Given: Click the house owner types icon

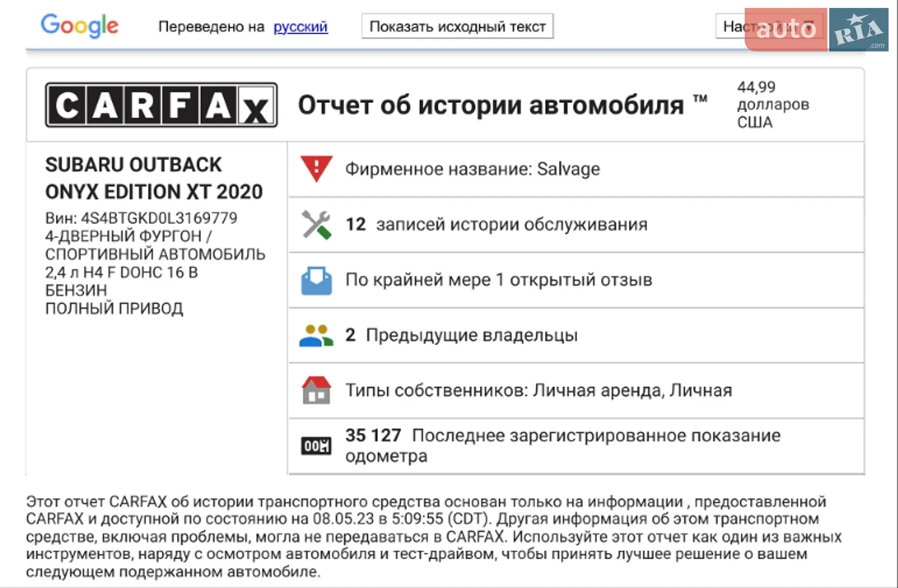Looking at the screenshot, I should pyautogui.click(x=316, y=390).
